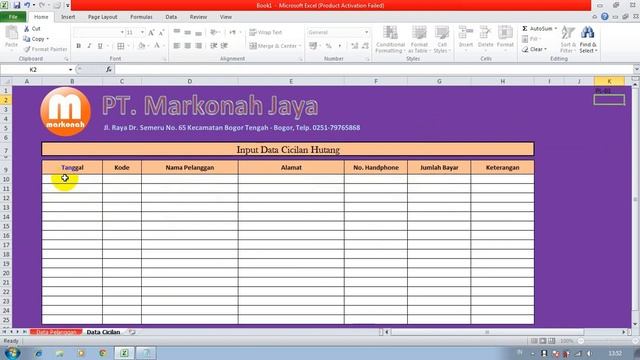Open Excel Help question mark icon

(x=604, y=17)
